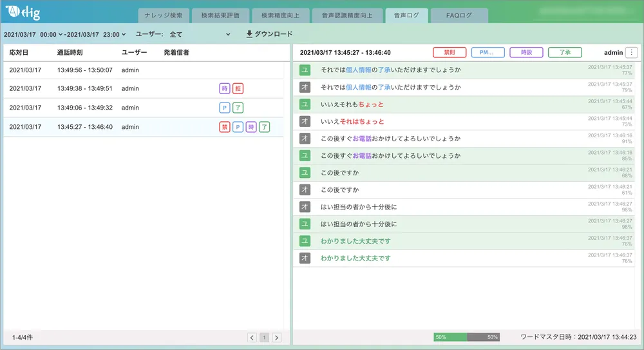Click the red 拒 tag in the 13:49:38 row

coord(238,88)
